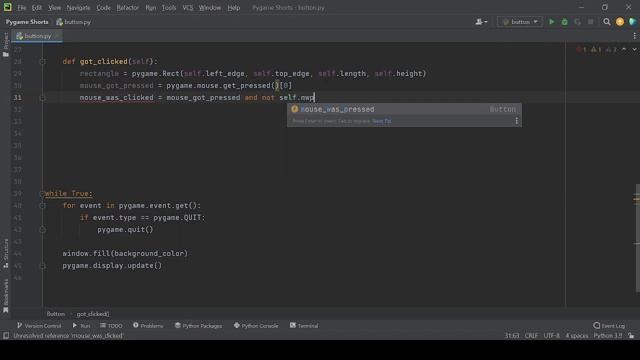Open the Event Log
The height and width of the screenshot is (360, 640).
click(609, 326)
